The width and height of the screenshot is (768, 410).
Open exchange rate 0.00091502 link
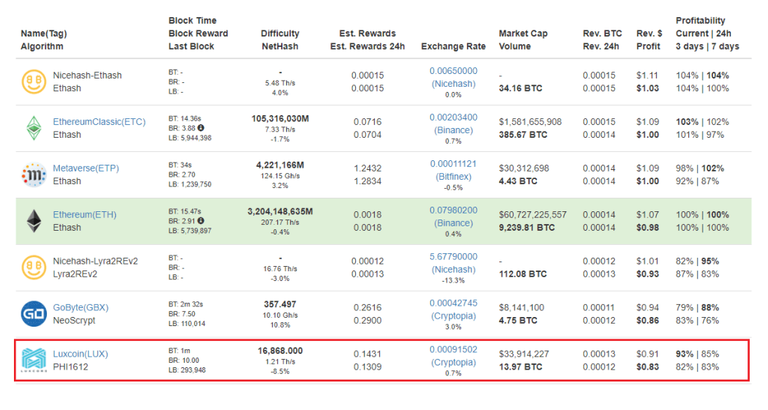click(453, 350)
